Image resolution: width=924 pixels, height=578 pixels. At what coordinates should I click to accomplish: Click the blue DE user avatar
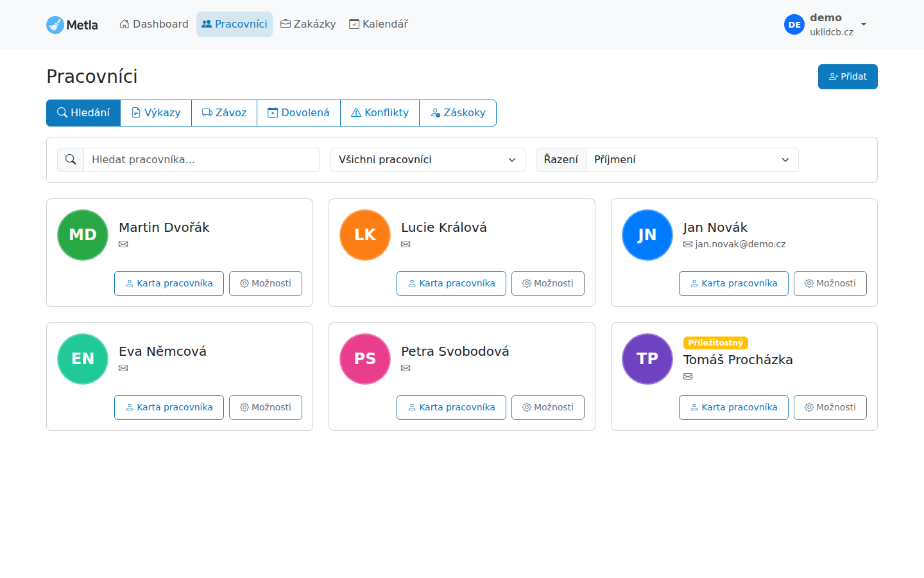pos(794,25)
